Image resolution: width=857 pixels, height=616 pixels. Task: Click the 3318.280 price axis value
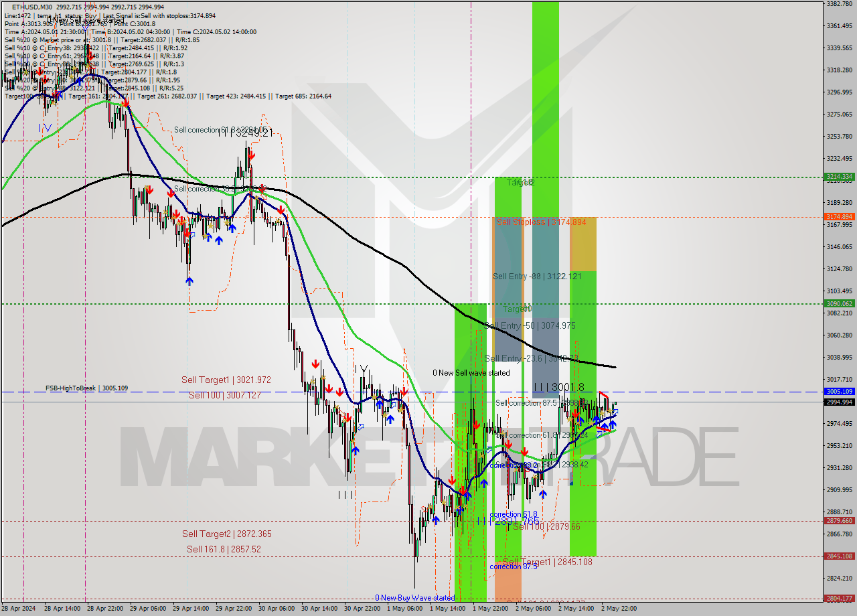pos(839,70)
